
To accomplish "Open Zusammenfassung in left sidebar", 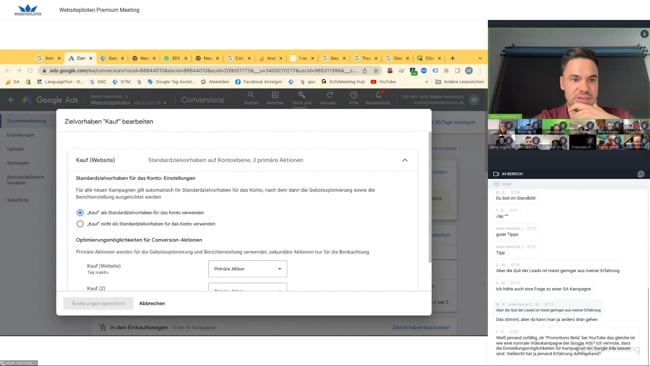I will tap(27, 121).
